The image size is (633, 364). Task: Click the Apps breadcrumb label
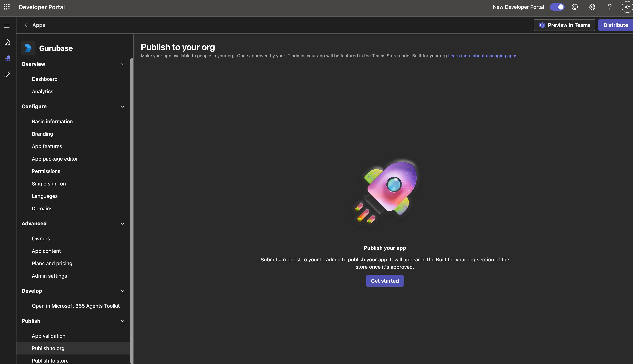pyautogui.click(x=39, y=25)
